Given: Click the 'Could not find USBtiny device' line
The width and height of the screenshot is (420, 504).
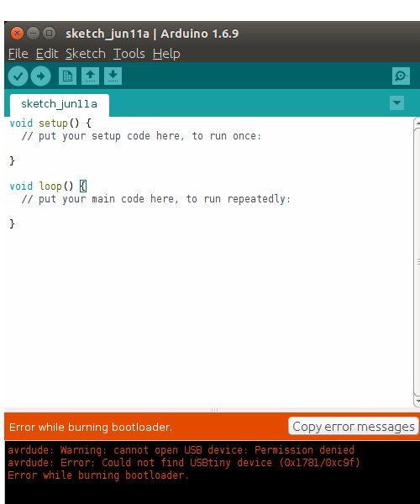Looking at the screenshot, I should (184, 463).
